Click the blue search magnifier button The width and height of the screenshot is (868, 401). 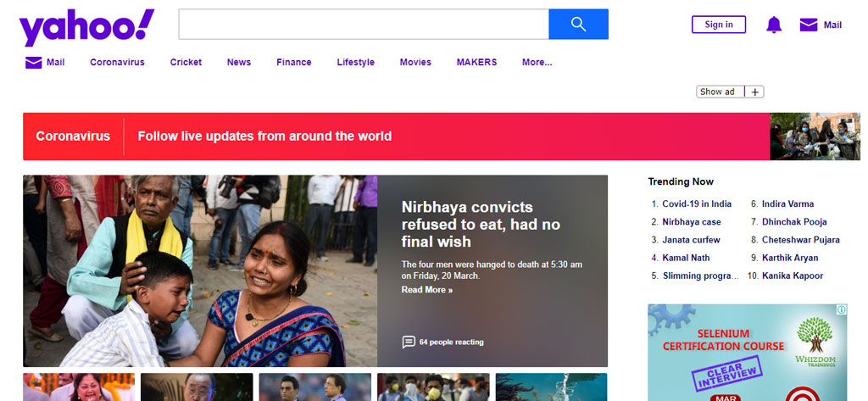pos(578,25)
